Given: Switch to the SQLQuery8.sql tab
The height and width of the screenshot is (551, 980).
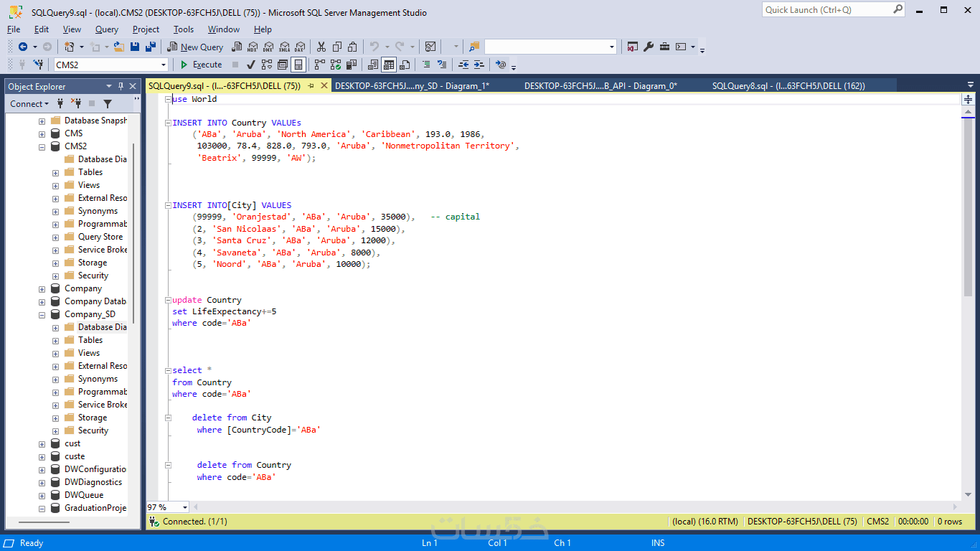Looking at the screenshot, I should tap(788, 85).
